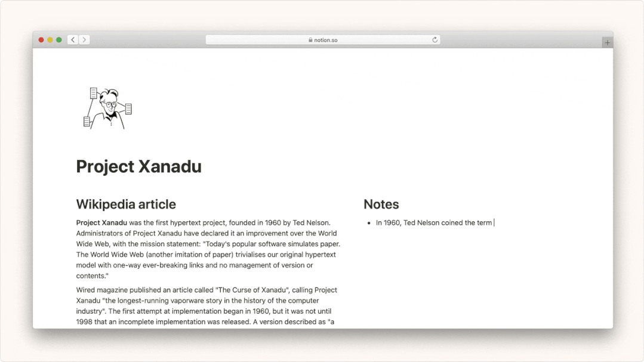Reload the page with the refresh icon

coord(435,40)
